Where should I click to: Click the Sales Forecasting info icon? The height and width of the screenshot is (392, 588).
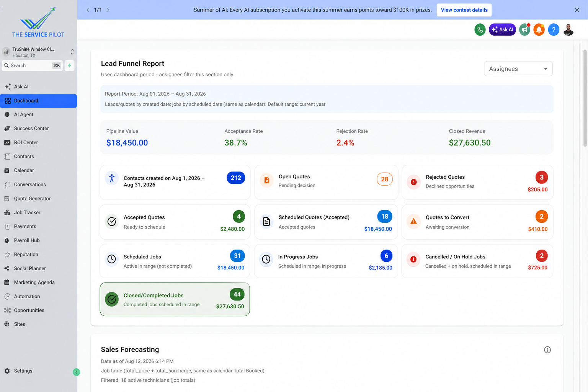[547, 350]
